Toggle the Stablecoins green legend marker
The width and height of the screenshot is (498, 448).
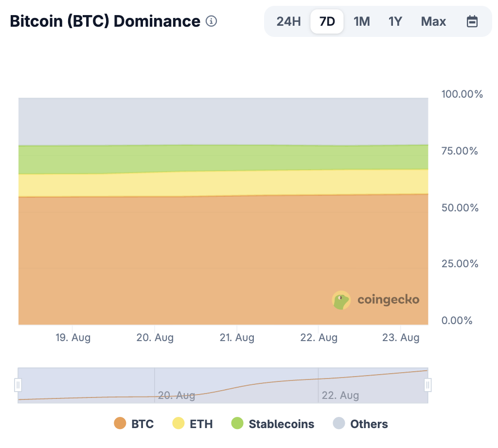[x=237, y=423]
